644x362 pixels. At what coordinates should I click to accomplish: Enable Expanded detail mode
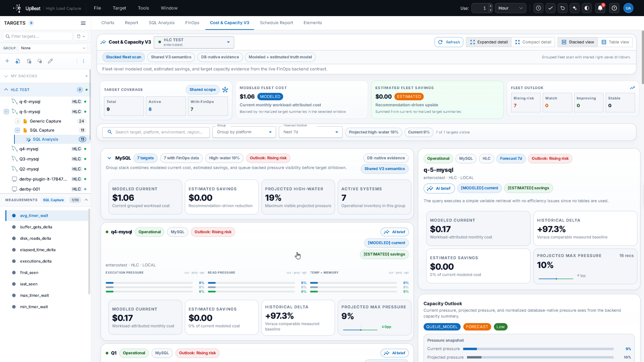[489, 42]
